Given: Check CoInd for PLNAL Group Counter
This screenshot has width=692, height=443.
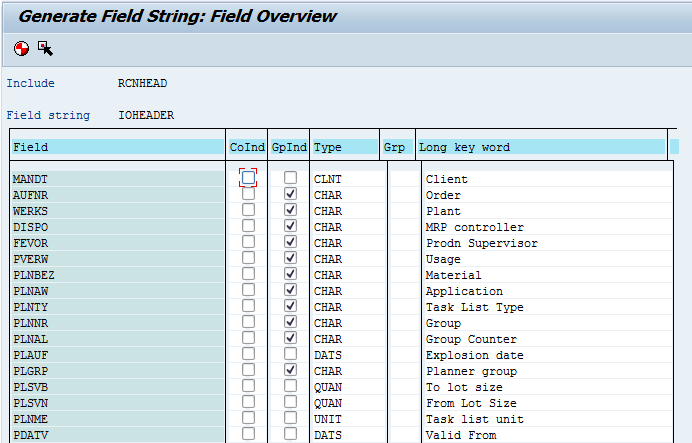Looking at the screenshot, I should [x=248, y=338].
